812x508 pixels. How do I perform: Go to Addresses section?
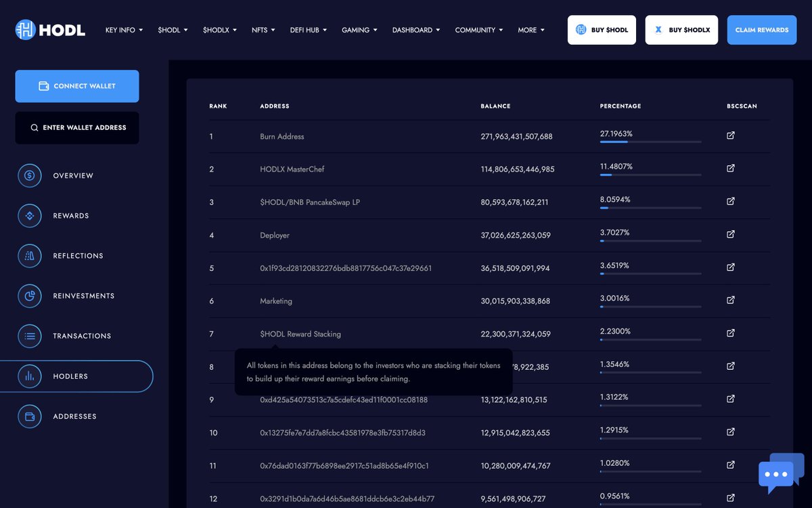click(x=74, y=417)
